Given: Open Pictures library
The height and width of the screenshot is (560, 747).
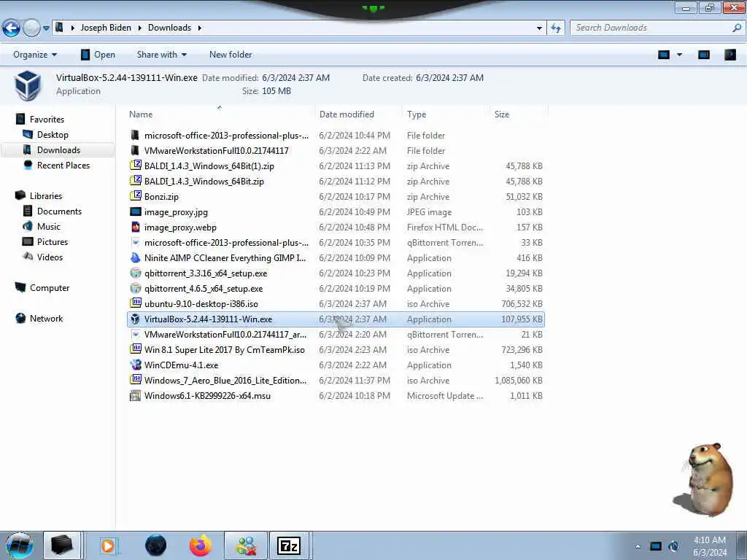Looking at the screenshot, I should pyautogui.click(x=53, y=241).
